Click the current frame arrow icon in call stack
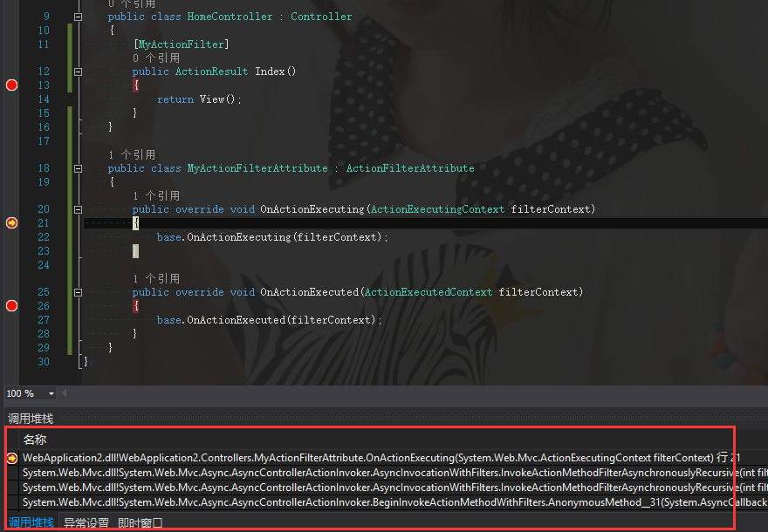This screenshot has height=532, width=768. pyautogui.click(x=11, y=458)
